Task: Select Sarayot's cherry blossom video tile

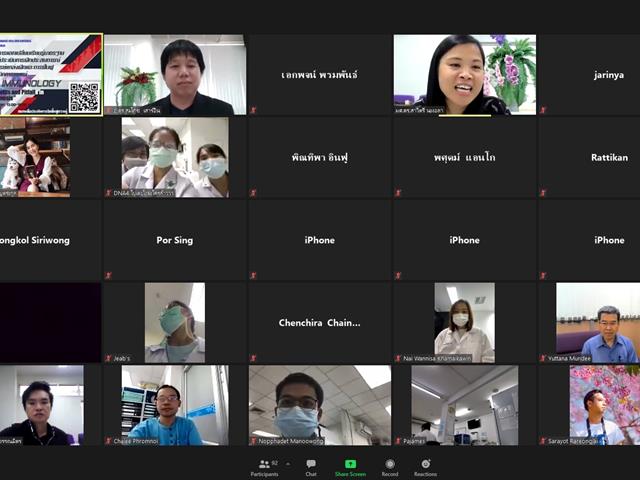Action: (605, 405)
